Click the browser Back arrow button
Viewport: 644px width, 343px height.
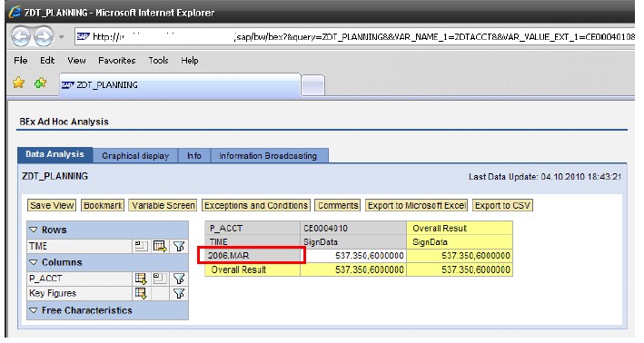pos(21,37)
